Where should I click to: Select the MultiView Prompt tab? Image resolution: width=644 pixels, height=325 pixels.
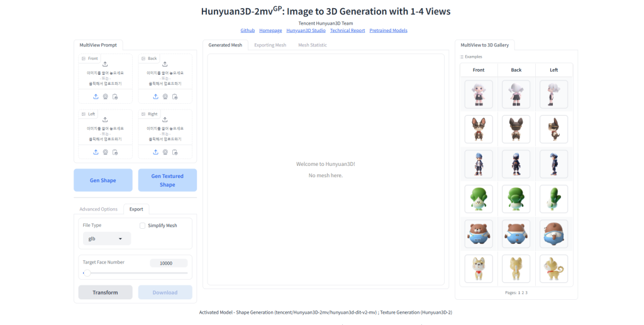98,45
